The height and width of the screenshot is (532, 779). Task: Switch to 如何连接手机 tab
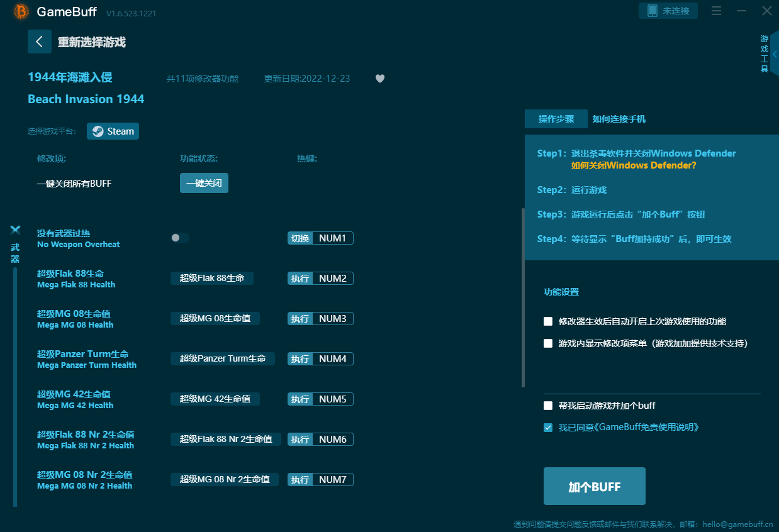click(x=619, y=119)
